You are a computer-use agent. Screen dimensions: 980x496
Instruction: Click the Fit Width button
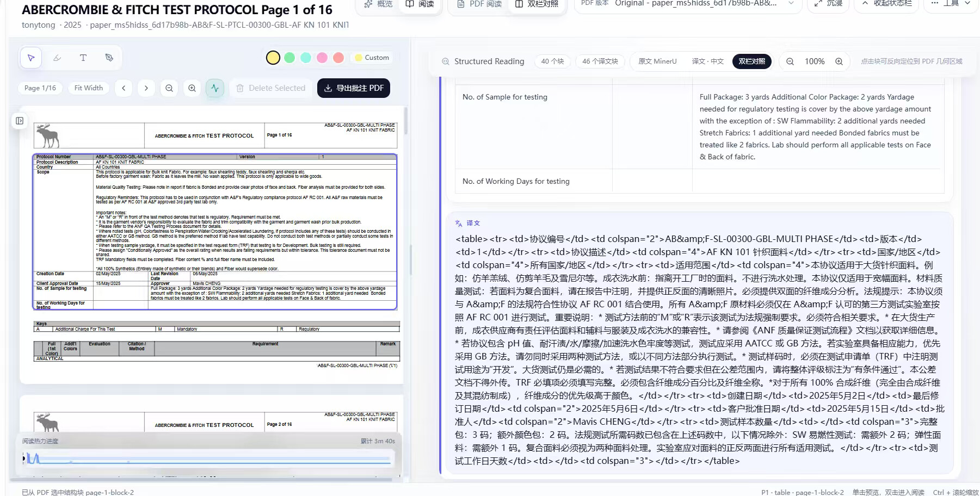point(89,88)
